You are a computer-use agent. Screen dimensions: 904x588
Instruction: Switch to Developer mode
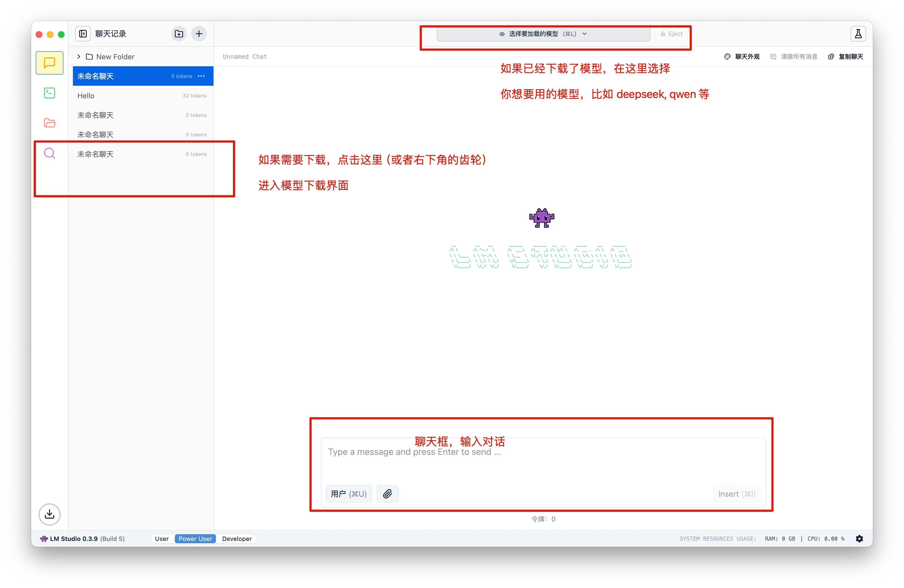237,539
